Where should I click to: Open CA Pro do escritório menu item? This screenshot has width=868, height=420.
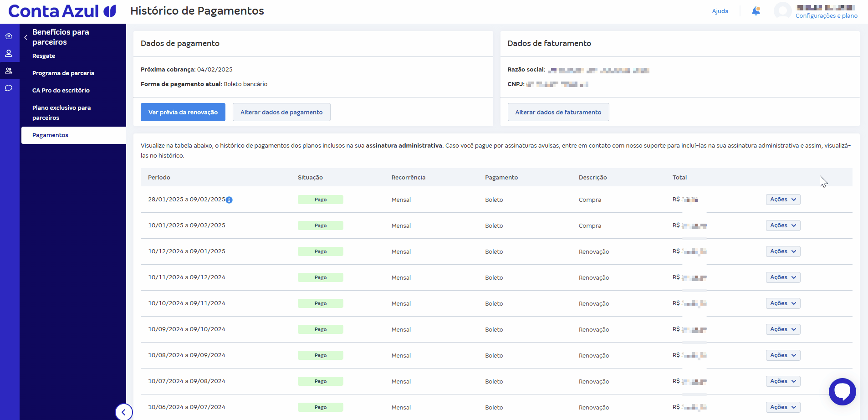click(61, 90)
